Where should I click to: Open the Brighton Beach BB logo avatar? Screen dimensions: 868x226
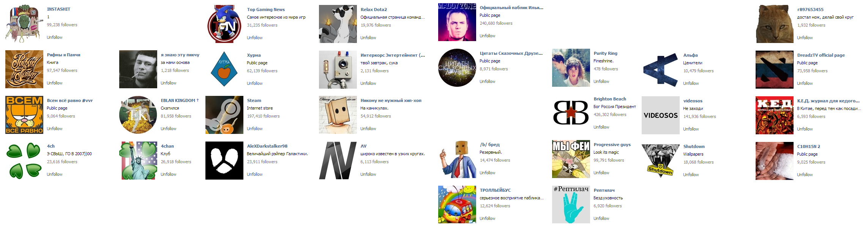pos(571,113)
